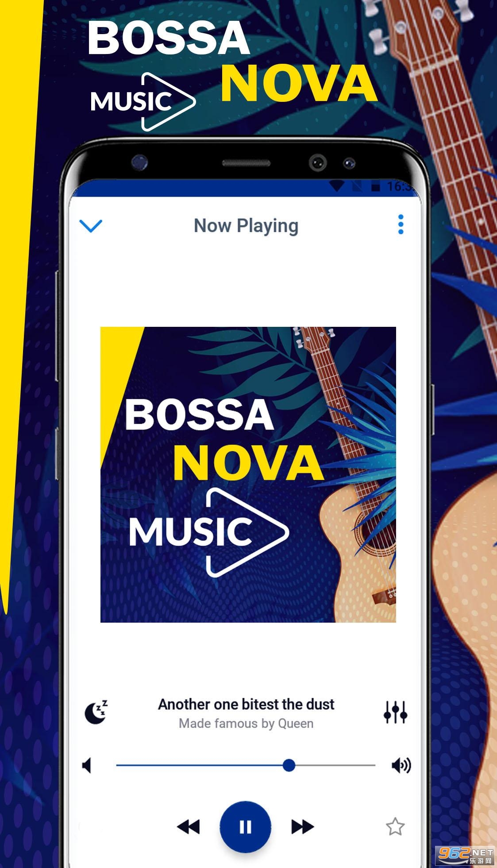Click the Music play logo in the banner
497x868 pixels.
143,102
